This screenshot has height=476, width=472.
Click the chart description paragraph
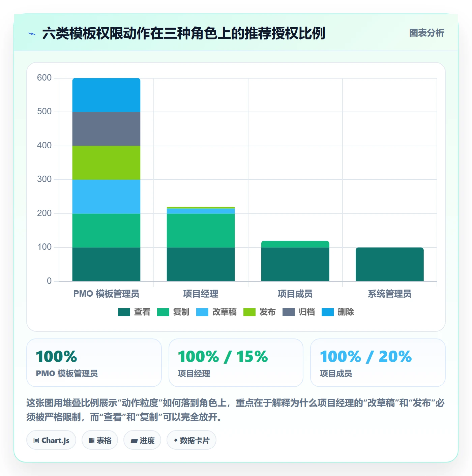[236, 410]
